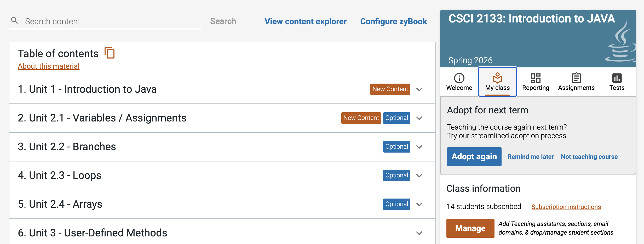Screen dimensions: 644x244
Task: Expand Unit 2.2 - Branches chevron
Action: 419,147
